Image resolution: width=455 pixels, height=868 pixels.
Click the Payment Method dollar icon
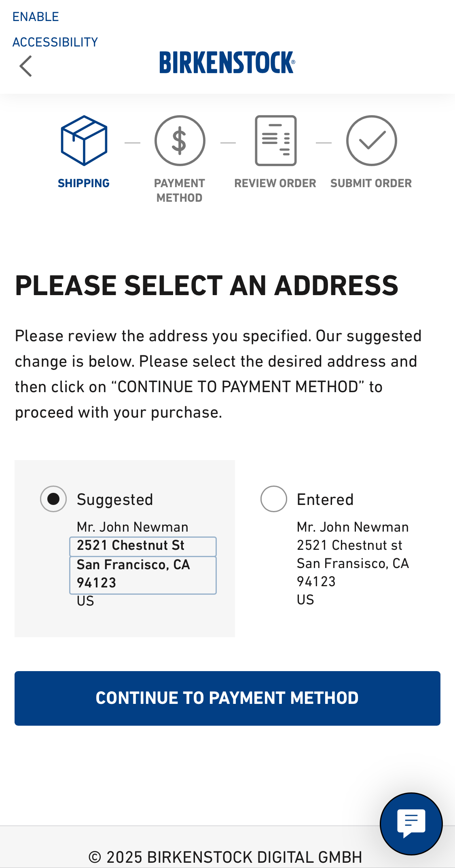click(x=179, y=140)
